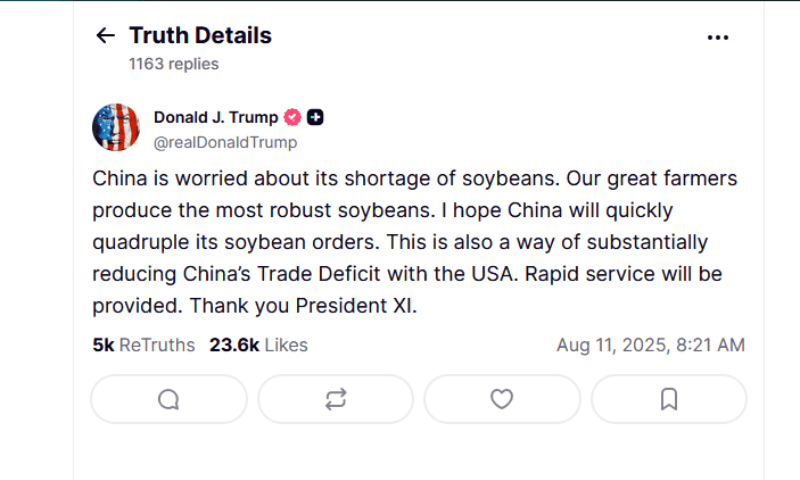The height and width of the screenshot is (480, 800).
Task: Click the Truth Details page heading
Action: (201, 35)
